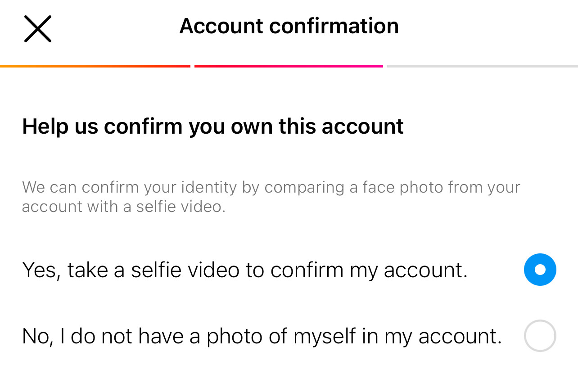The width and height of the screenshot is (578, 392).
Task: Select the no photo radio button
Action: tap(540, 336)
